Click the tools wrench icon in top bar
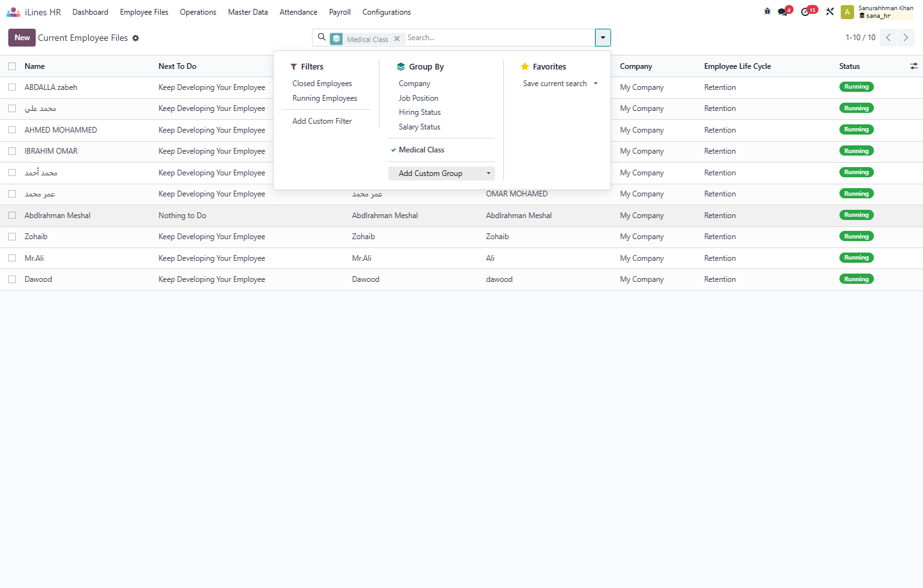Image resolution: width=923 pixels, height=588 pixels. (830, 11)
